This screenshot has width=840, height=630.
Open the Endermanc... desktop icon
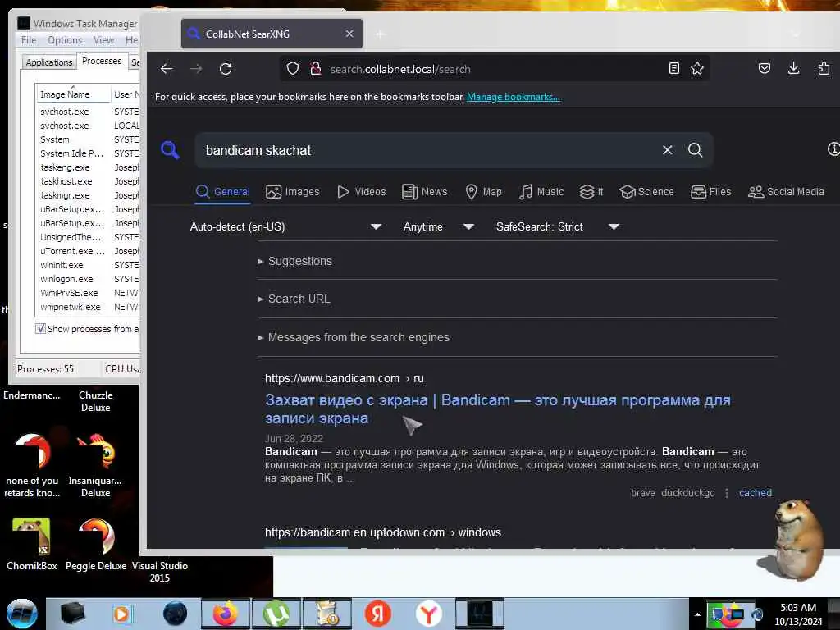[32, 395]
